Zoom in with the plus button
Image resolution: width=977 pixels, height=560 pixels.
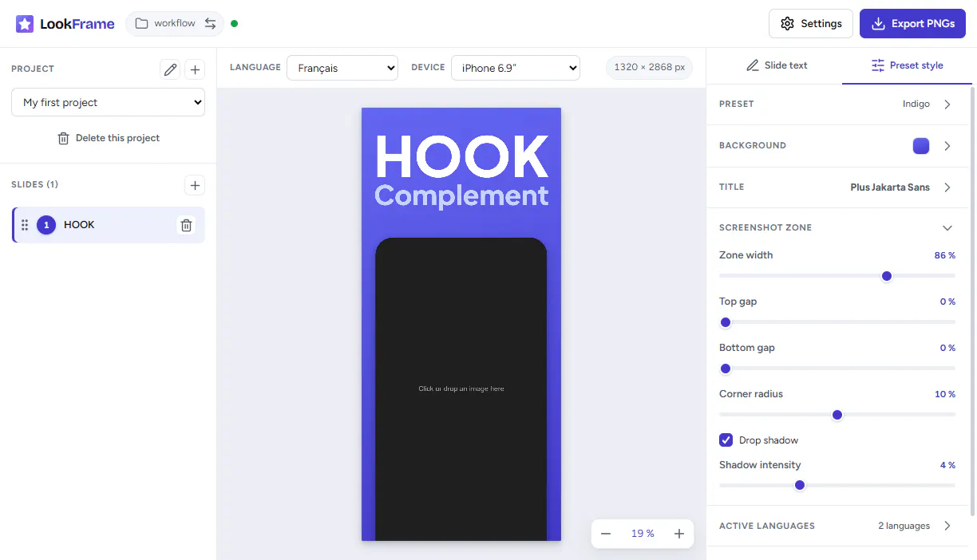coord(679,534)
